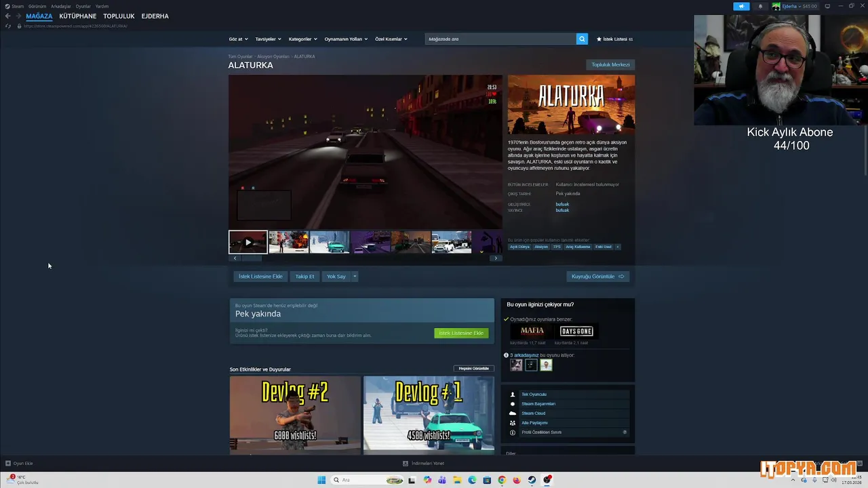
Task: Open the Steam icon in the taskbar
Action: coord(532,480)
